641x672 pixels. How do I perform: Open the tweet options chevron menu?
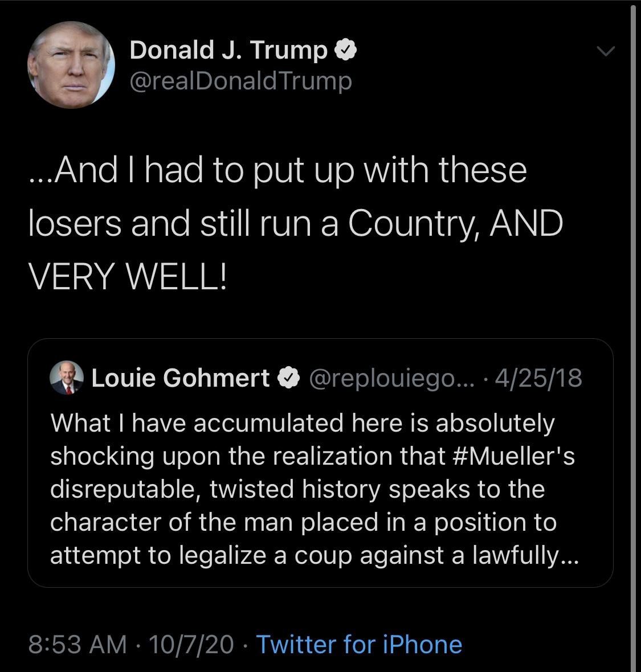pyautogui.click(x=605, y=51)
